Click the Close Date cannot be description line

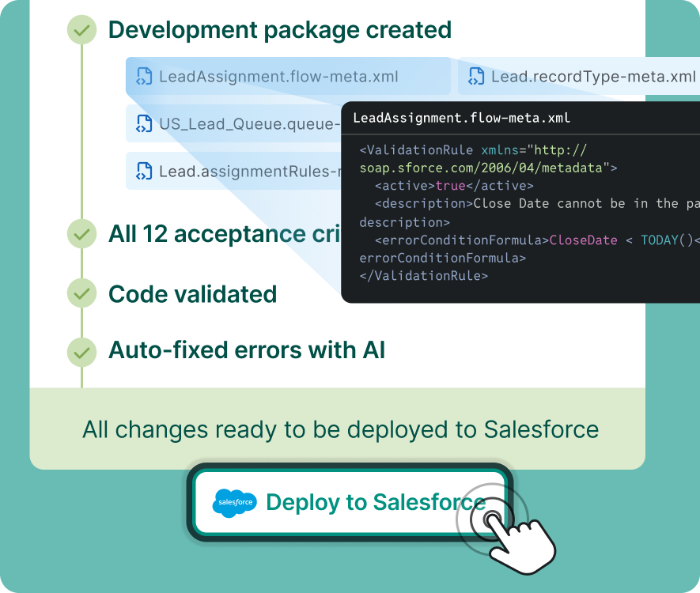click(538, 203)
